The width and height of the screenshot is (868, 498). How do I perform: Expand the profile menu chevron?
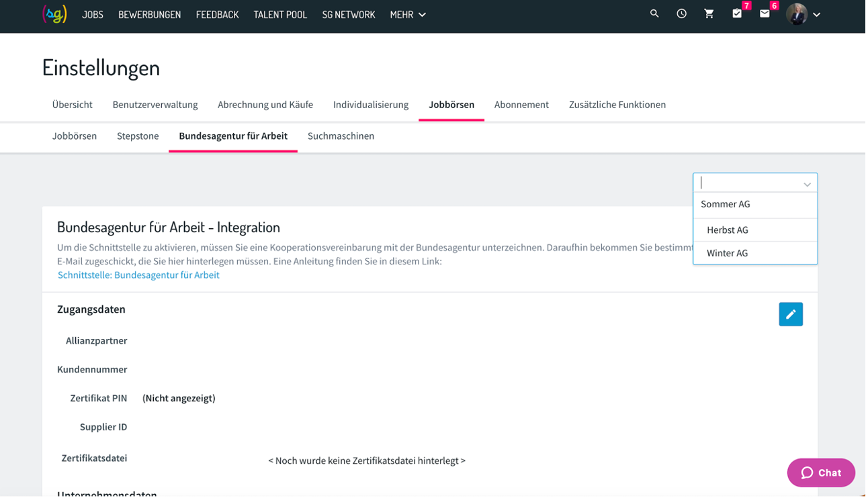pyautogui.click(x=816, y=15)
